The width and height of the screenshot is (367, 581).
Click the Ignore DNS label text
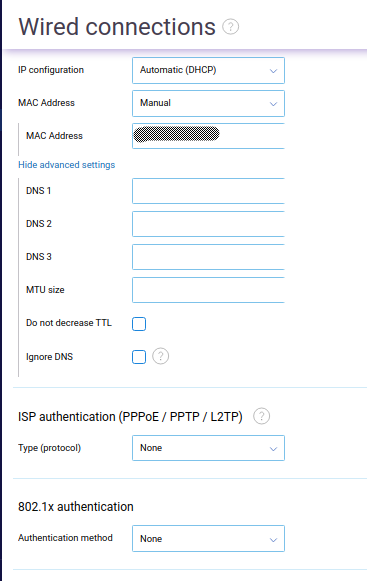point(49,357)
